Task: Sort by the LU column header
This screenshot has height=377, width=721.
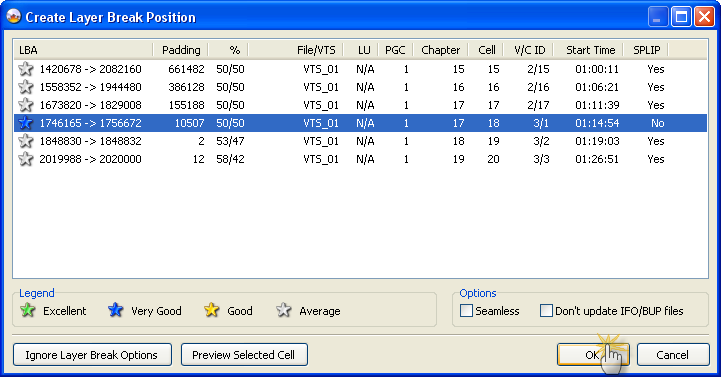Action: coord(360,50)
